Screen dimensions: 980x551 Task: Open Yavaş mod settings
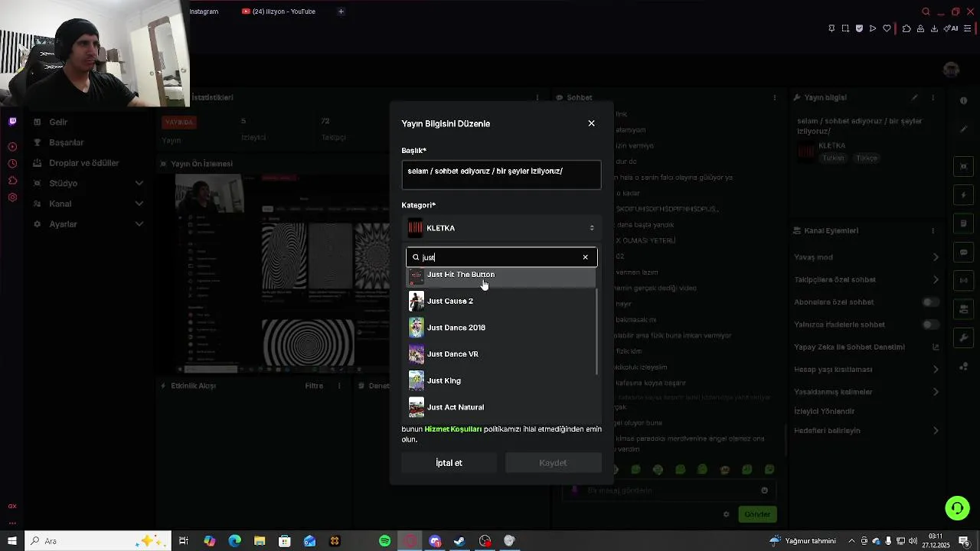(867, 257)
